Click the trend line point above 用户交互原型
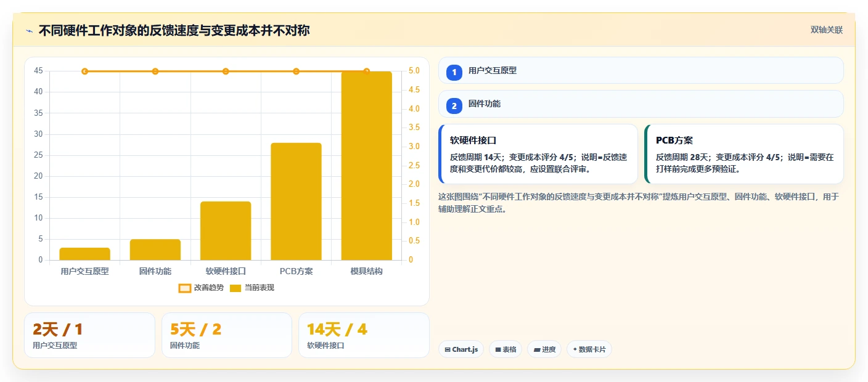The image size is (868, 382). (84, 71)
